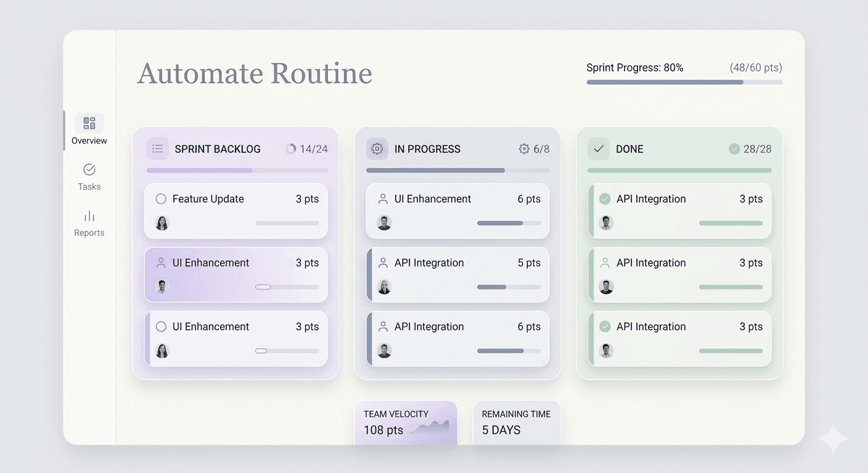Open the Remaining Time 5 Days card
Image resolution: width=868 pixels, height=473 pixels.
(x=517, y=422)
